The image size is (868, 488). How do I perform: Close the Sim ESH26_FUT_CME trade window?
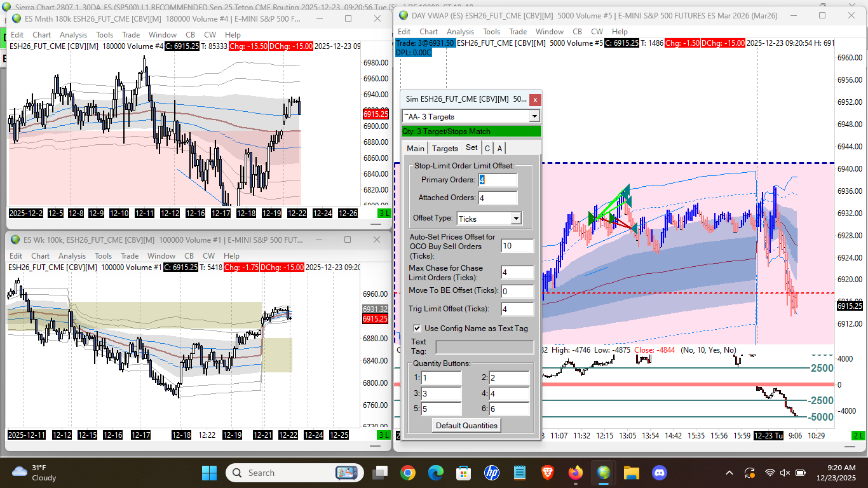coord(535,99)
